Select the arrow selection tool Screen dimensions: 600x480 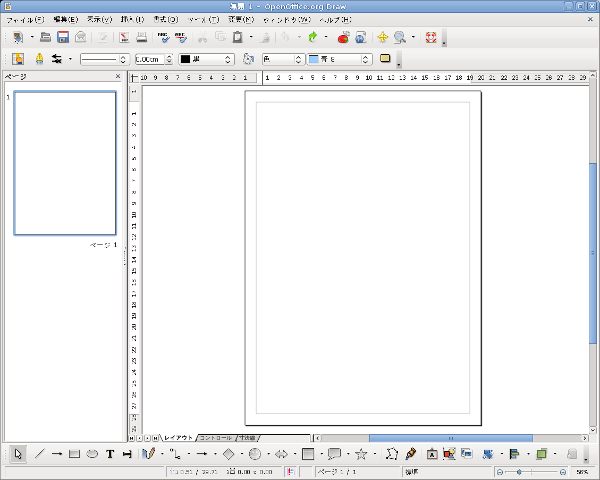(x=19, y=454)
